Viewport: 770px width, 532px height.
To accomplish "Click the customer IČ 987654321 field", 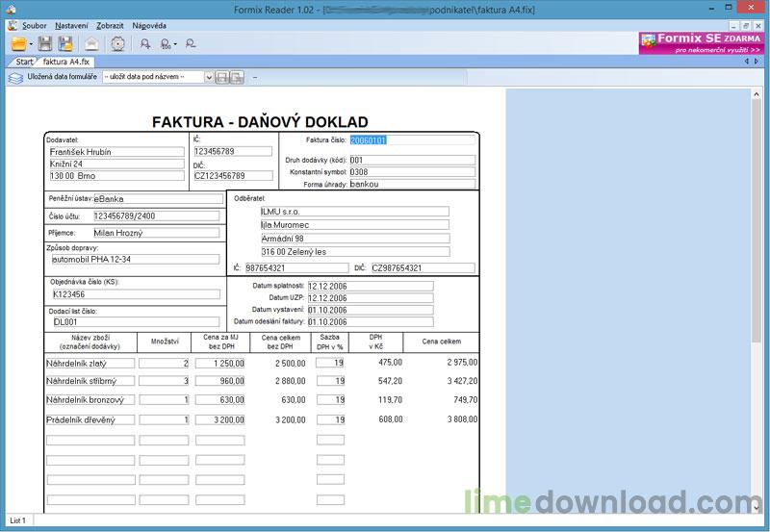I will tap(296, 268).
